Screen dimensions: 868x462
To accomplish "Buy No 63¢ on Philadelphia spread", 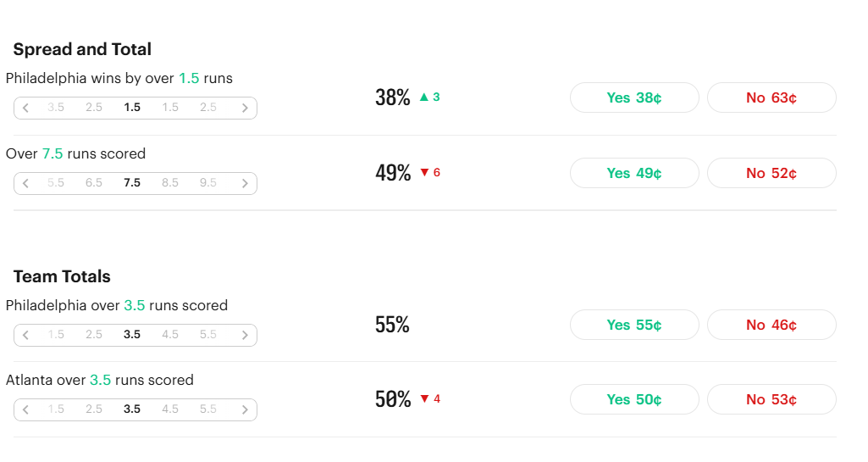I will coord(771,98).
